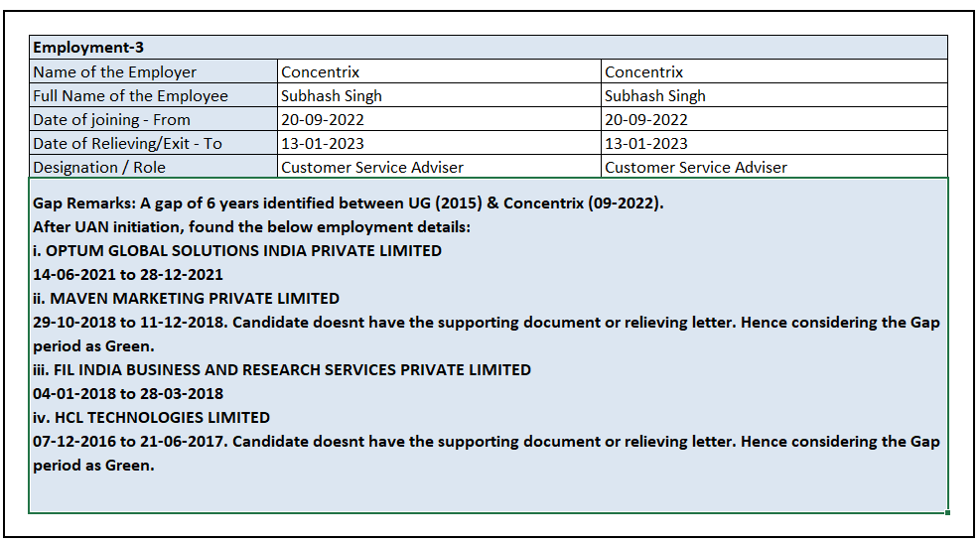This screenshot has height=542, width=980.
Task: Click the HCL TECHNOLOGIES LIMITED text line
Action: 151,418
